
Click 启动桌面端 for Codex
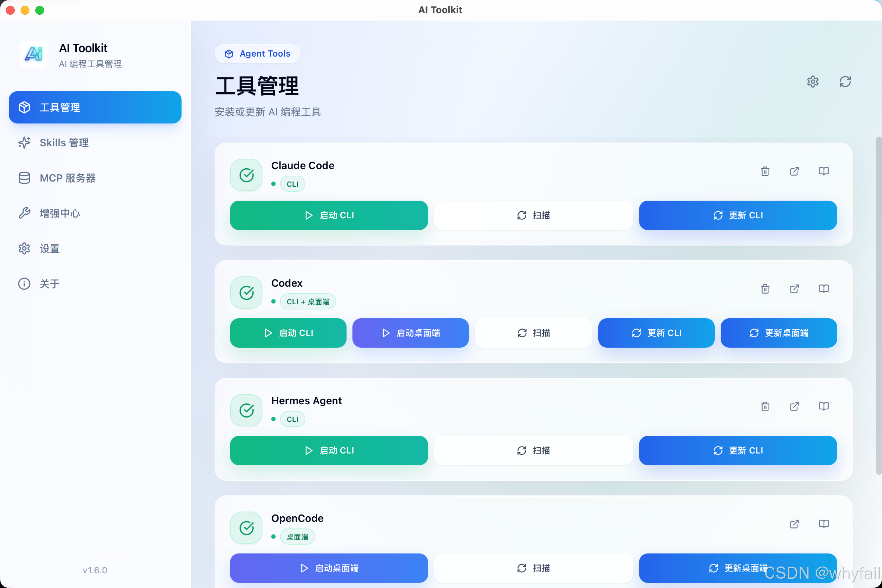pos(410,333)
